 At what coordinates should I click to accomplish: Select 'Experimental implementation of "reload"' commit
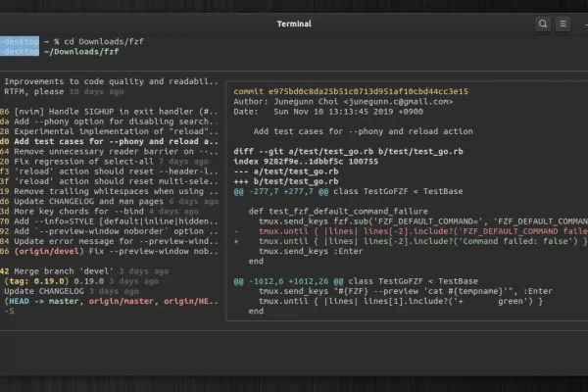(x=109, y=131)
